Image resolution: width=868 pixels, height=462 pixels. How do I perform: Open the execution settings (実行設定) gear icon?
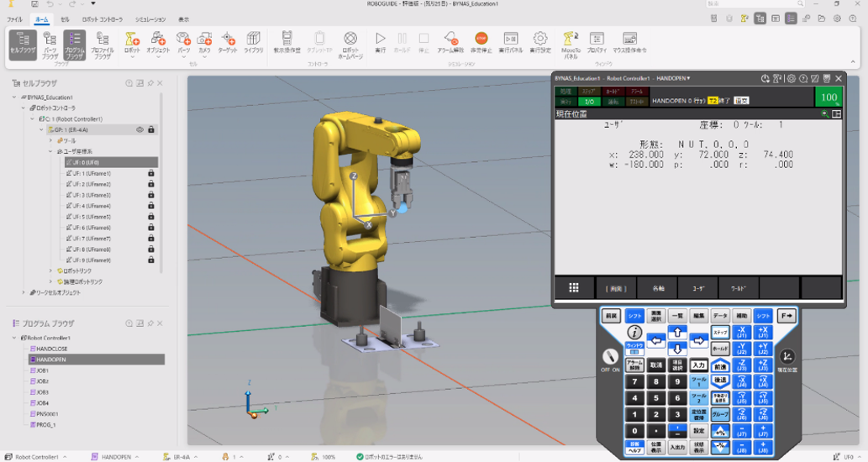(540, 39)
